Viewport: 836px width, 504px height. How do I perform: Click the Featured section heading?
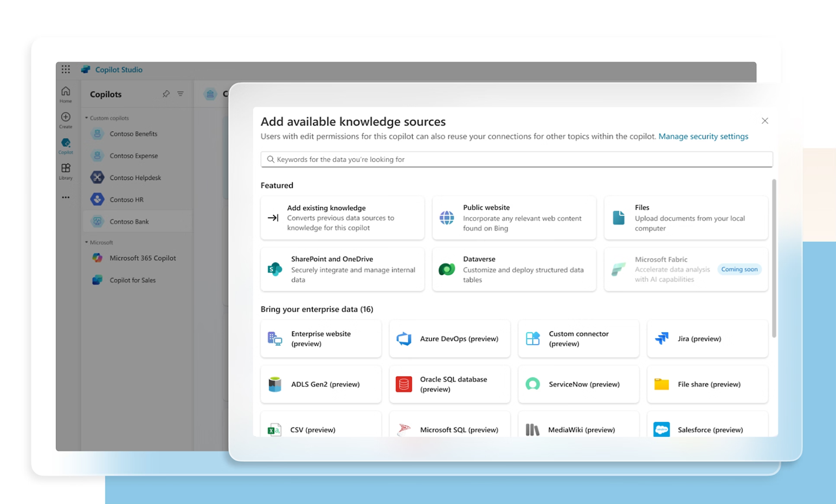[277, 185]
